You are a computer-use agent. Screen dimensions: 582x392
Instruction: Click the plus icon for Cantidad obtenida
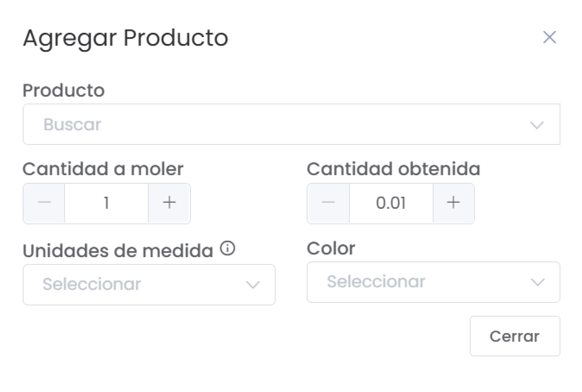click(453, 202)
